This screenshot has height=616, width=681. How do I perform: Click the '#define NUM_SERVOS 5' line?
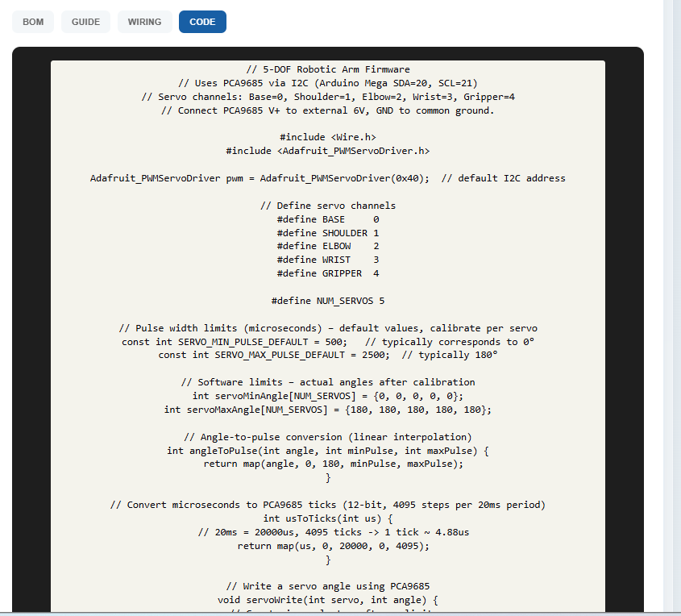pos(328,301)
